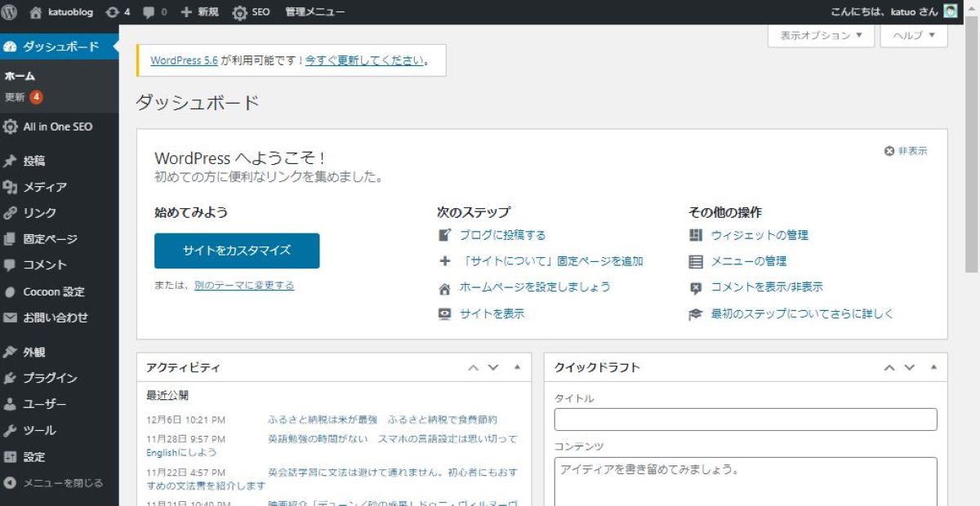The height and width of the screenshot is (506, 980).
Task: Click the home icon beside katuoblog
Action: tap(35, 12)
